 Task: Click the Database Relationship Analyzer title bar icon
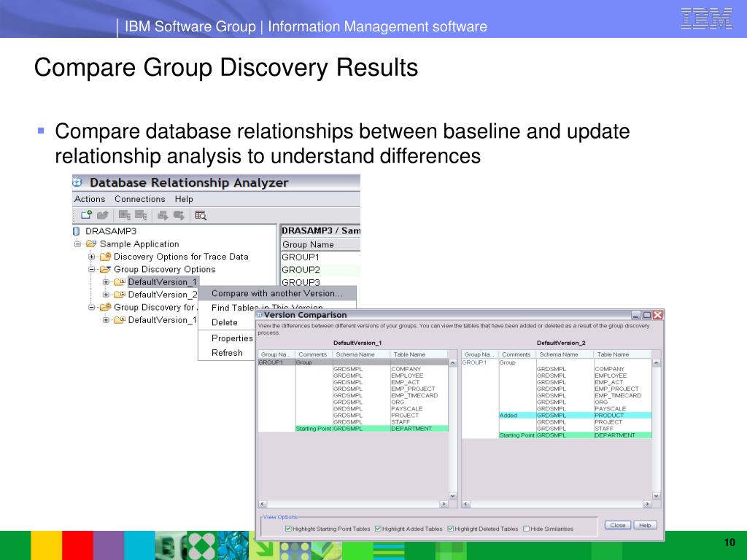[x=77, y=182]
